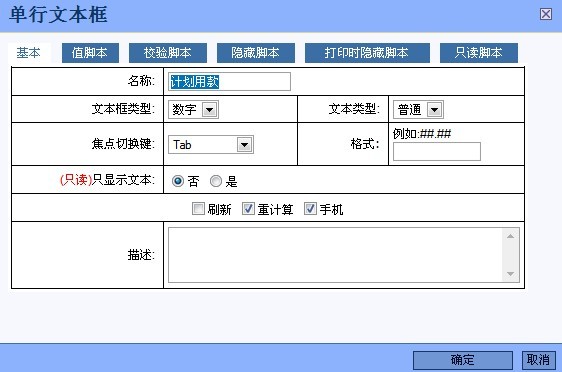Click the (只读)只显示文本 label
Viewport: 562px width, 372px height.
click(x=107, y=180)
